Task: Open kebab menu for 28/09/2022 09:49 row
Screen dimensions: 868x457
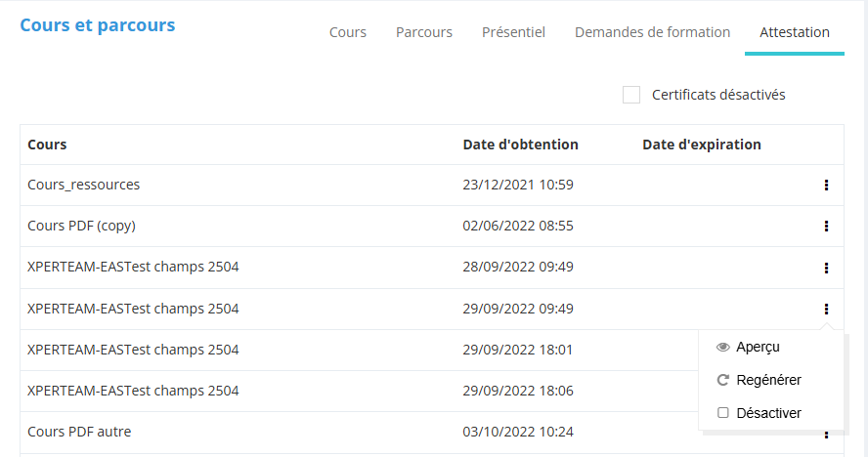Action: (826, 268)
